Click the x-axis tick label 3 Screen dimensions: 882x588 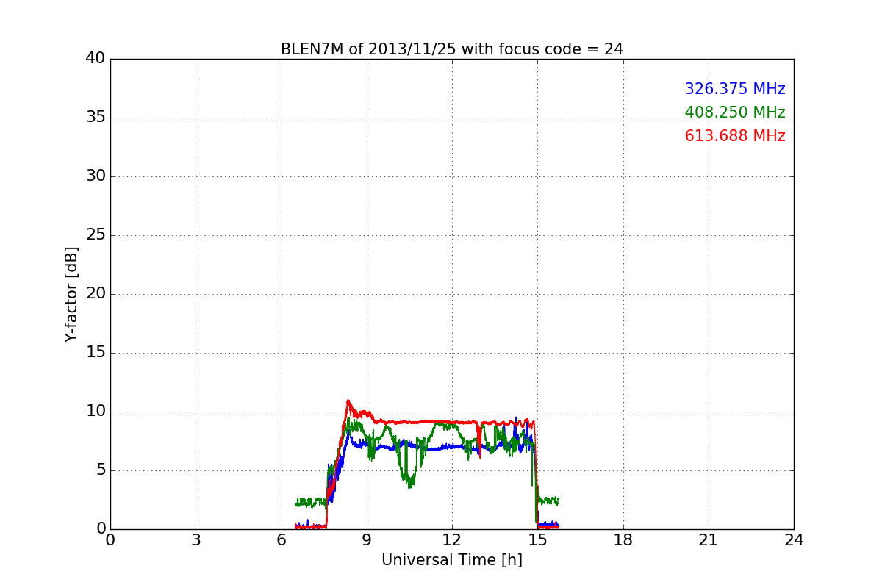[196, 540]
